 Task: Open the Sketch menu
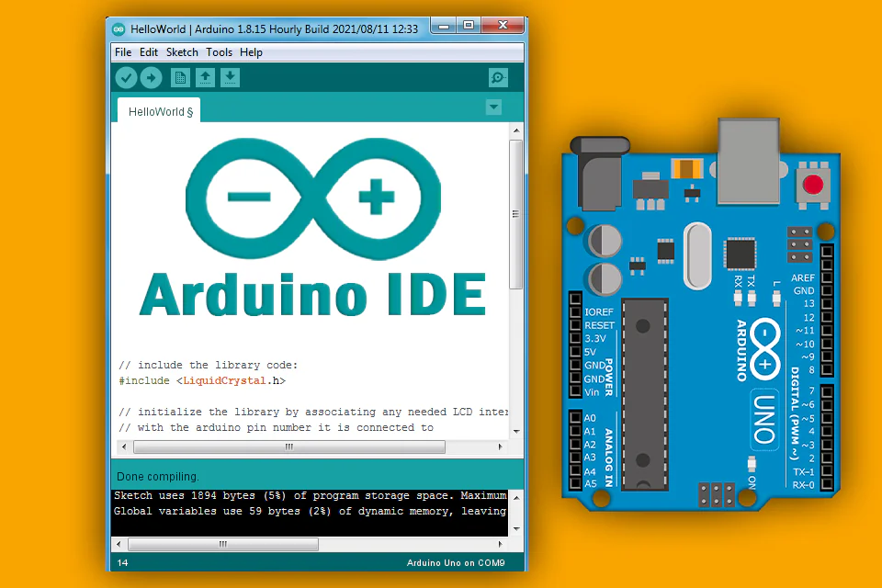[x=181, y=52]
